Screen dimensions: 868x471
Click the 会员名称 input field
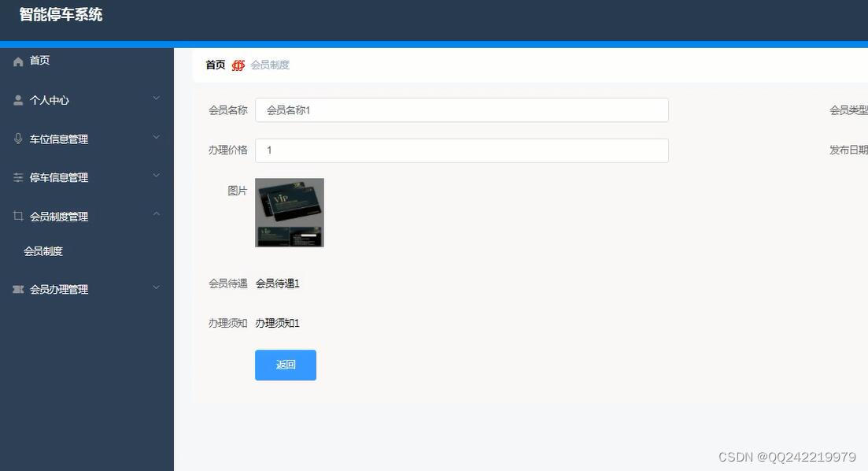[462, 109]
